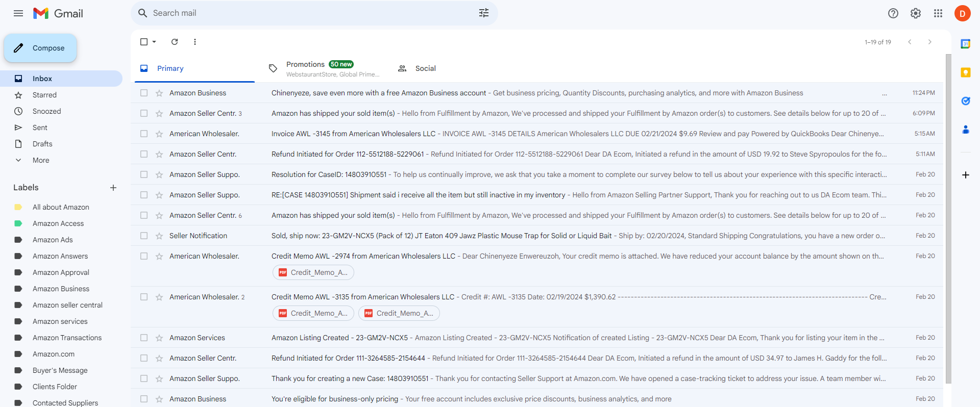The image size is (980, 407).
Task: Star the Amazon Services listing created email
Action: coord(159,338)
